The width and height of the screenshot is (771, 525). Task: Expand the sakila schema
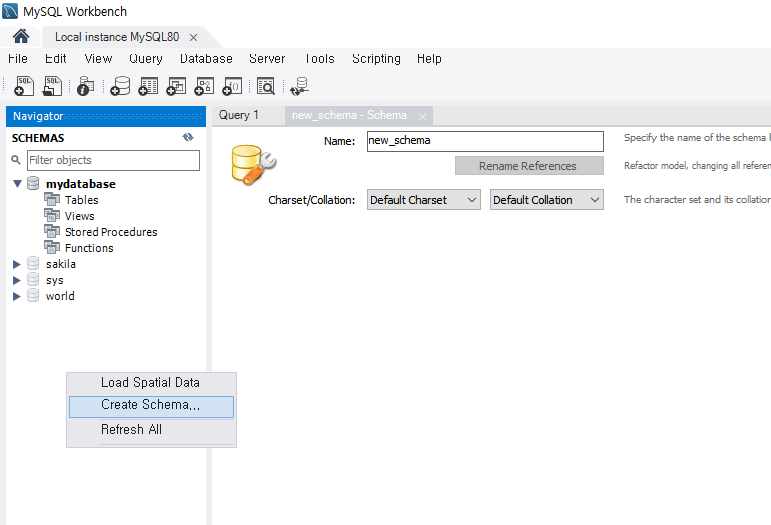click(x=17, y=264)
